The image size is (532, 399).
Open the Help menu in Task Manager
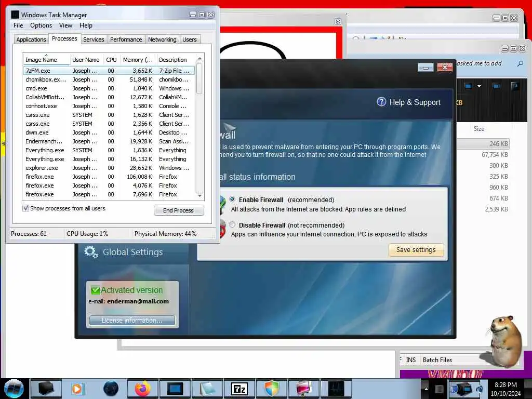point(86,25)
